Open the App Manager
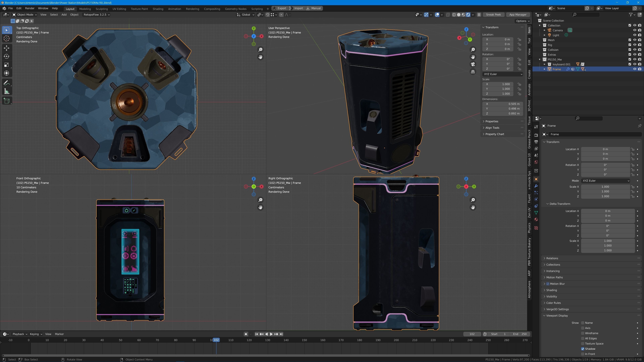 tap(518, 15)
